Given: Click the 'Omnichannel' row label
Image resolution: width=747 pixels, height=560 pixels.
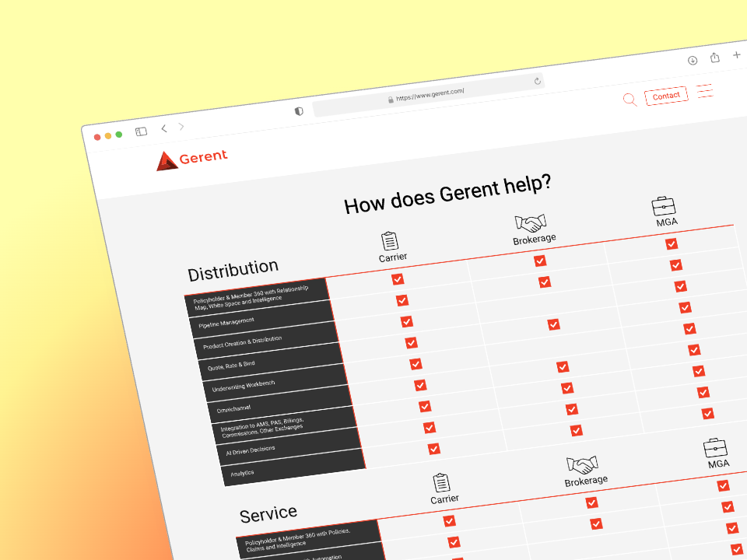Looking at the screenshot, I should (x=233, y=409).
